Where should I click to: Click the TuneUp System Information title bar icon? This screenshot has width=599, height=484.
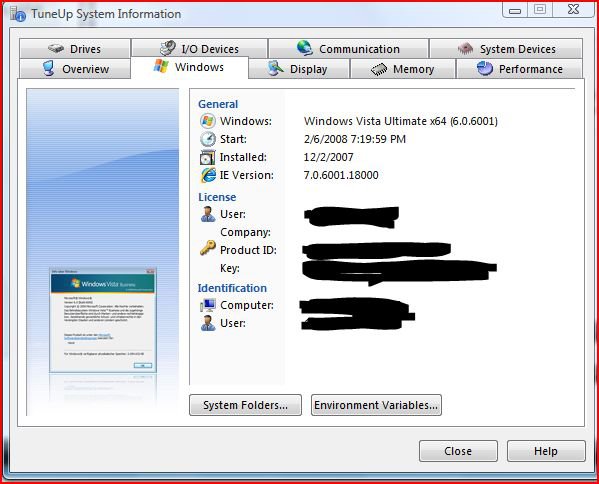tap(18, 14)
